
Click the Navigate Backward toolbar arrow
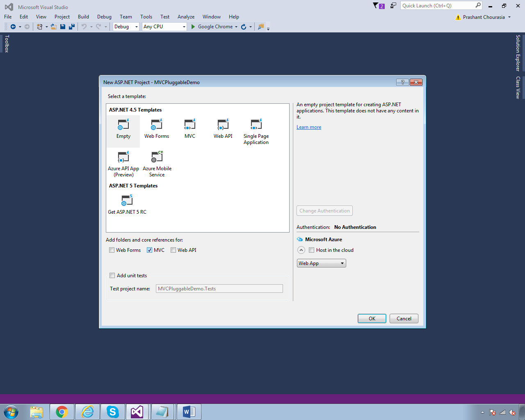(x=13, y=27)
